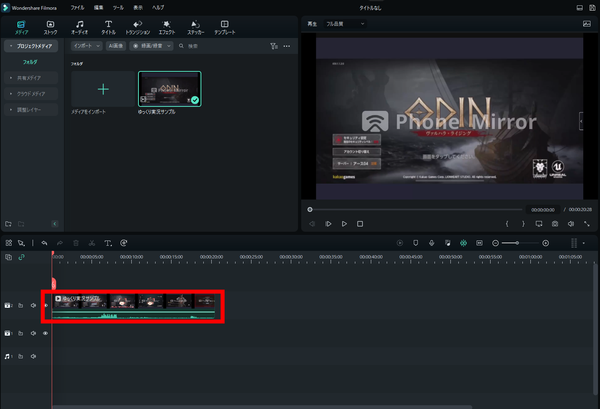
Task: Set mark in point with { icon
Action: pyautogui.click(x=507, y=224)
